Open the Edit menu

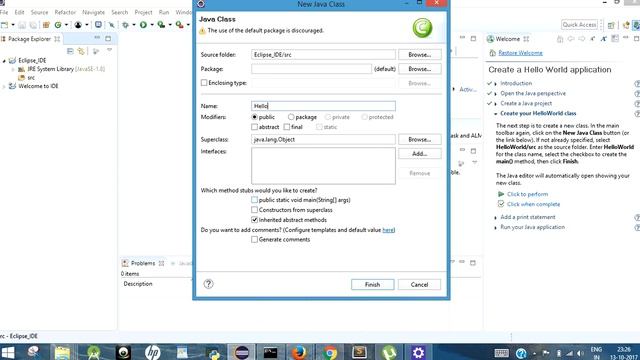point(19,12)
